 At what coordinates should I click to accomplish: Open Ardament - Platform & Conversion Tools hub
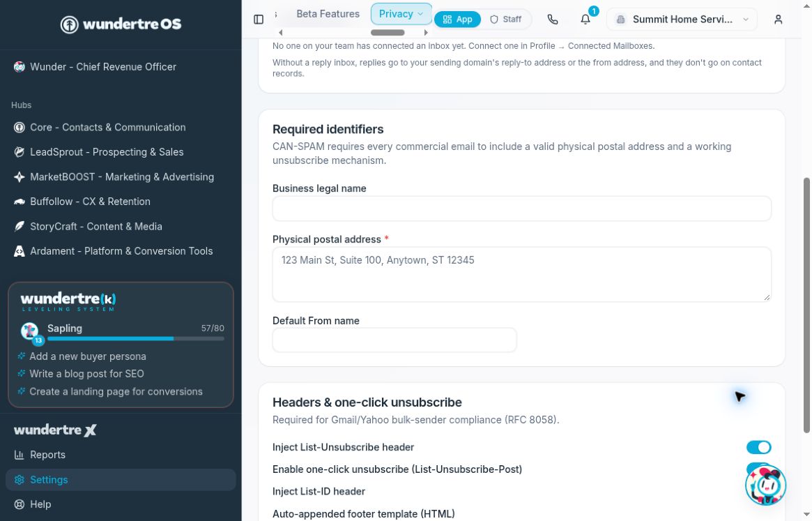[x=121, y=251]
